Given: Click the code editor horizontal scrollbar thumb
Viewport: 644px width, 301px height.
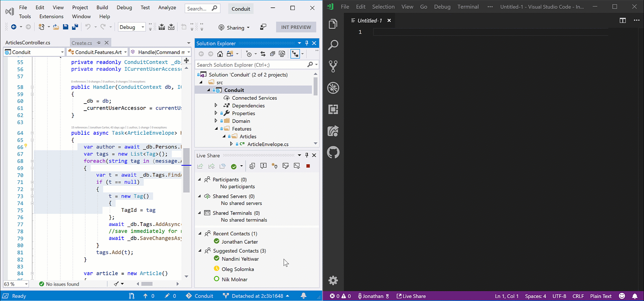Looking at the screenshot, I should pyautogui.click(x=147, y=284).
